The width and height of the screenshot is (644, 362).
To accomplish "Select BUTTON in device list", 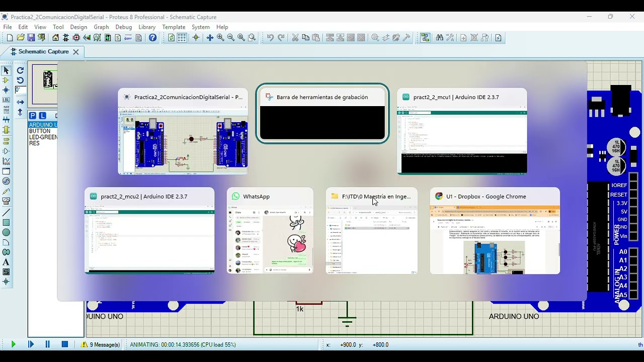I will pos(40,131).
